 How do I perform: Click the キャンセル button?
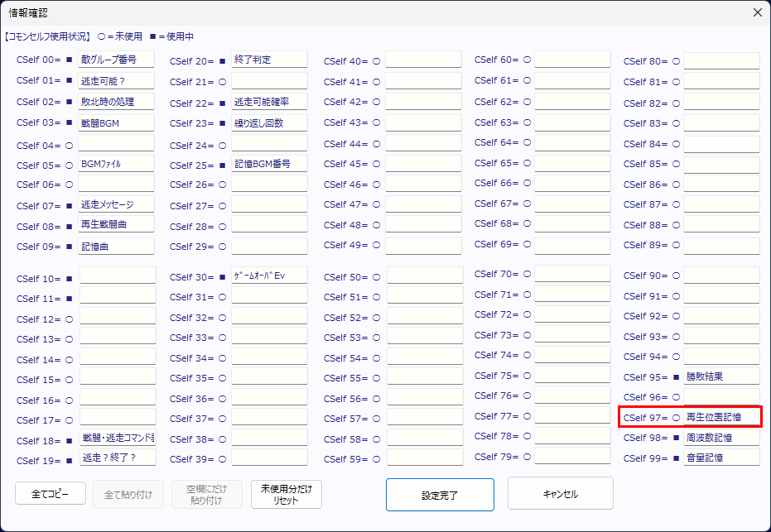pos(560,494)
